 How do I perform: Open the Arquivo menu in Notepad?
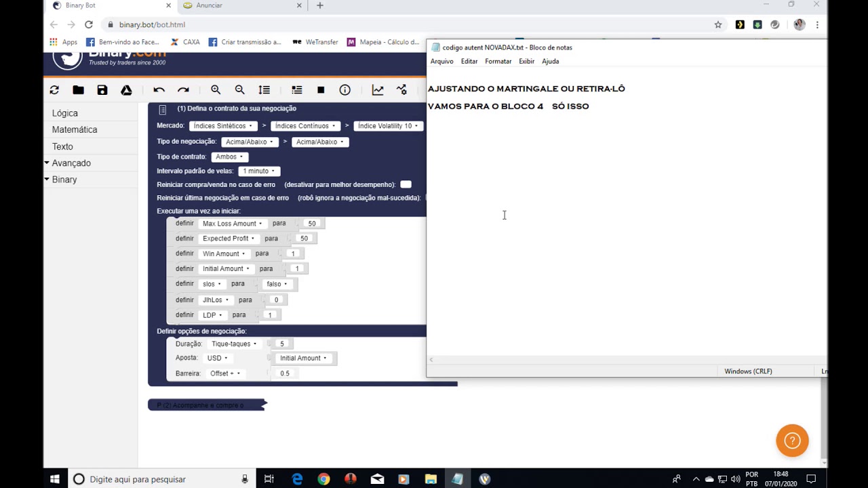[x=441, y=61]
